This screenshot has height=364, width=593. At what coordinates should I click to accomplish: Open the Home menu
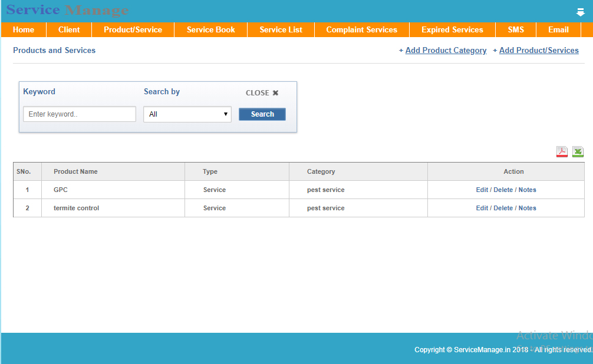coord(24,30)
